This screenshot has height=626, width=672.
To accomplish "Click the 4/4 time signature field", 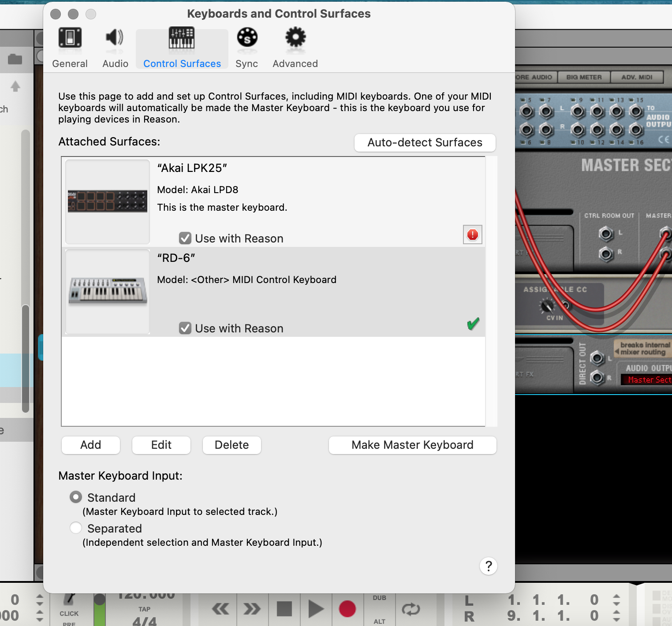I will 145,622.
